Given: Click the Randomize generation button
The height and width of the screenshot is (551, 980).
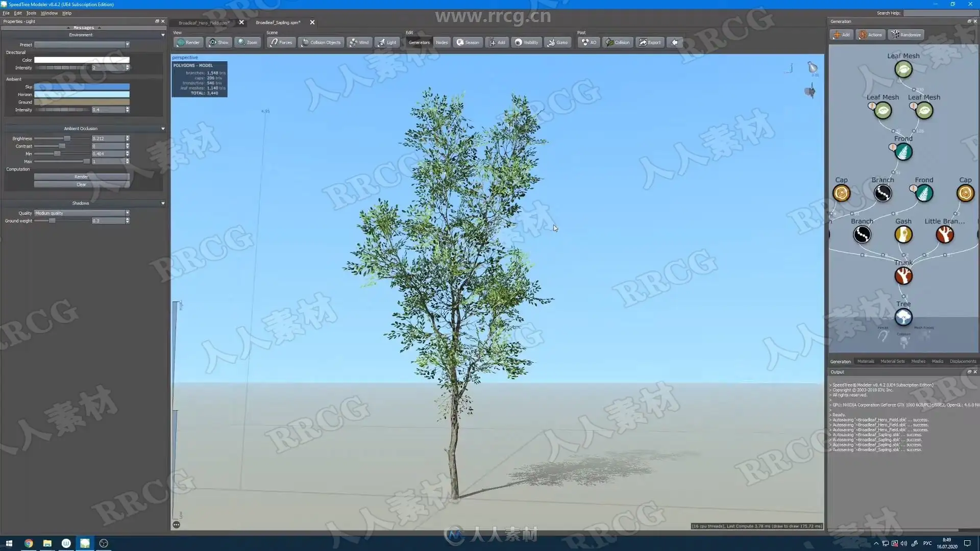Looking at the screenshot, I should pos(906,35).
